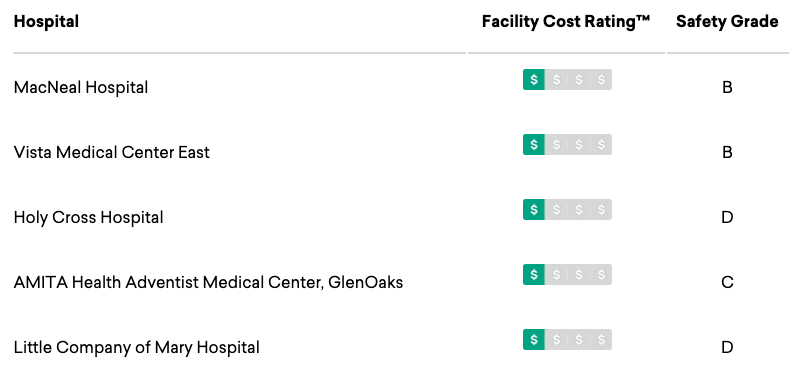800x383 pixels.
Task: Click last gray dollar icon for Vista Medical Center East
Action: [x=602, y=144]
